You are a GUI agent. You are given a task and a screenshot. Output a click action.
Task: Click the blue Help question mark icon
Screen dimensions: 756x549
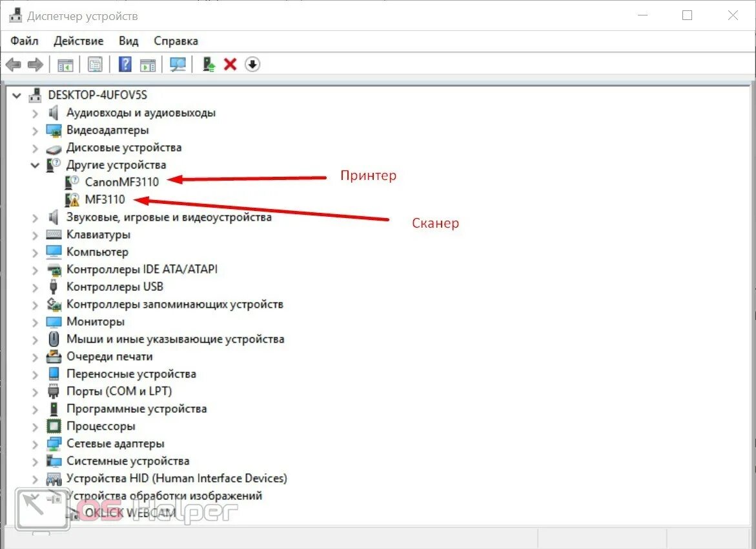pyautogui.click(x=125, y=64)
